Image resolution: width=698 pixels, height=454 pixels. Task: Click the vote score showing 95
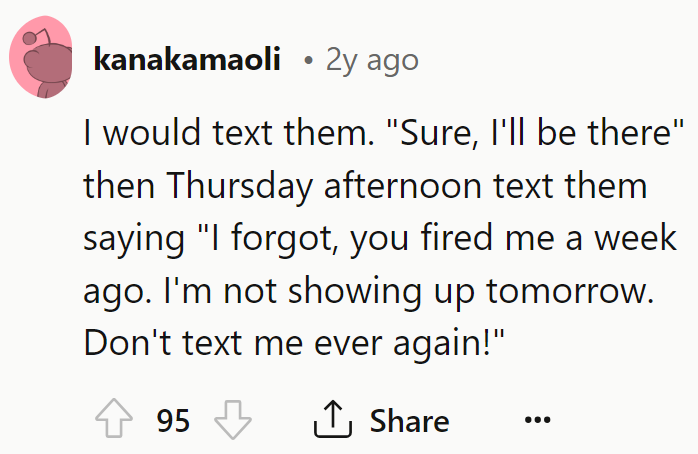[x=173, y=420]
